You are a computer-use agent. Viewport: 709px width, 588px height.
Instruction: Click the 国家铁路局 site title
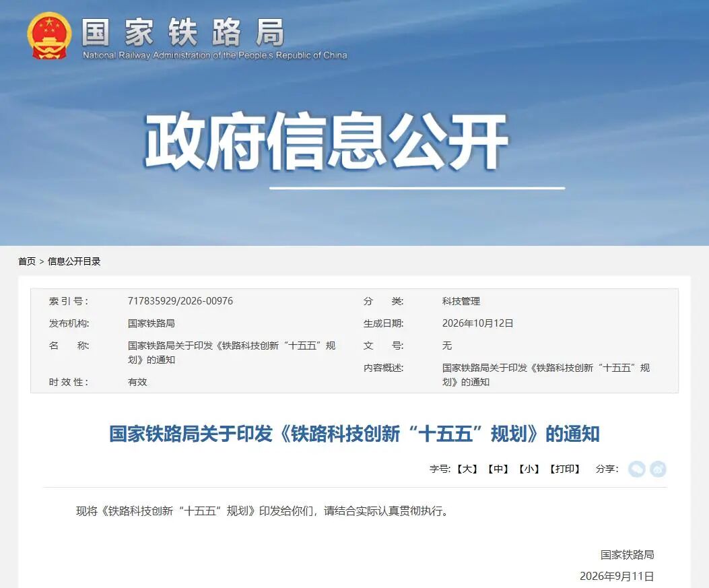tap(183, 32)
